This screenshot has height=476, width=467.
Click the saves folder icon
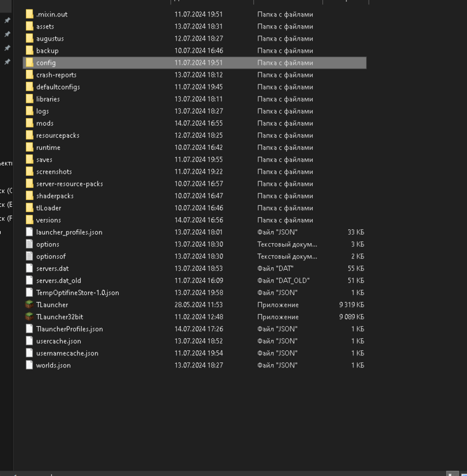click(29, 160)
